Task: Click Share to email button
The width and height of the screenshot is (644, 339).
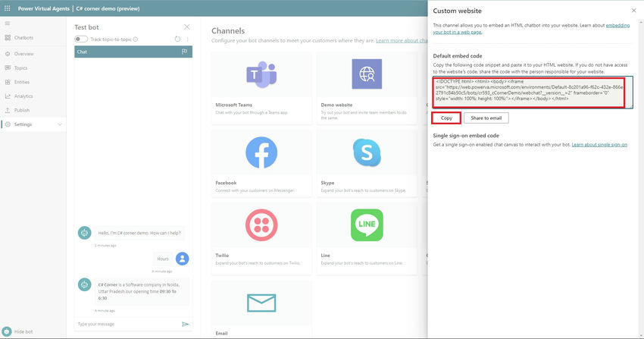Action: [486, 118]
